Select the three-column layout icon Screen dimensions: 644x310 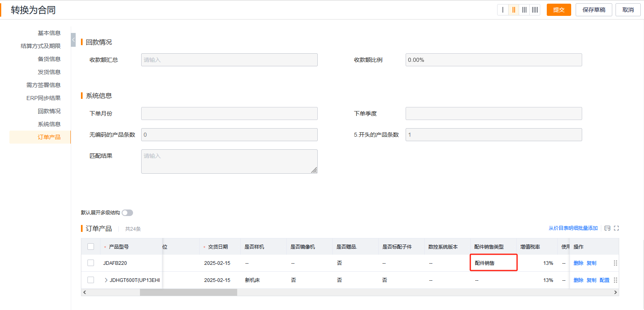pyautogui.click(x=524, y=10)
